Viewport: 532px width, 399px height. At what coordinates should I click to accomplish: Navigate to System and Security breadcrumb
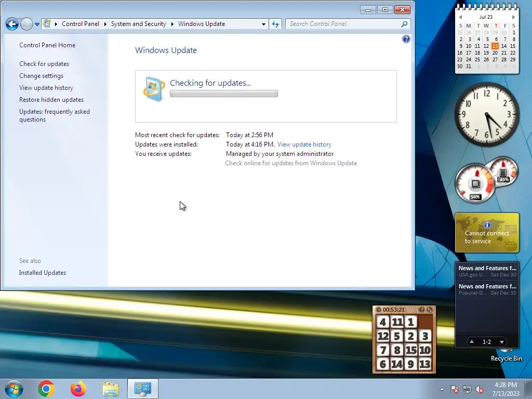tap(138, 24)
